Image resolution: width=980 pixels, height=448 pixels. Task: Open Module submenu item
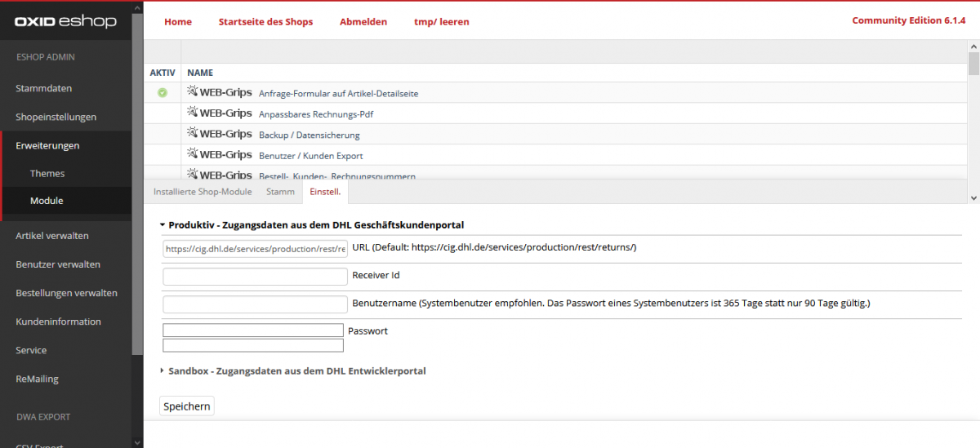coord(47,200)
